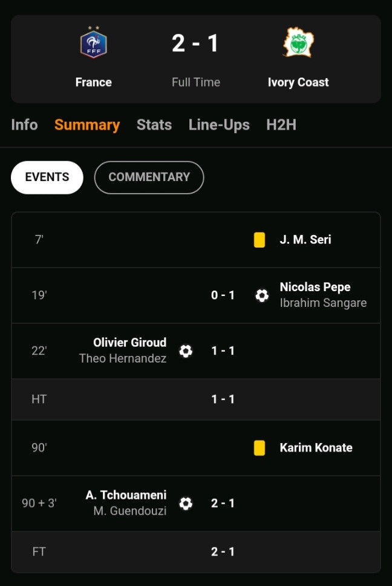Open Nicolas Pepe's player name
Viewport: 392px width, 586px height.
(x=315, y=287)
